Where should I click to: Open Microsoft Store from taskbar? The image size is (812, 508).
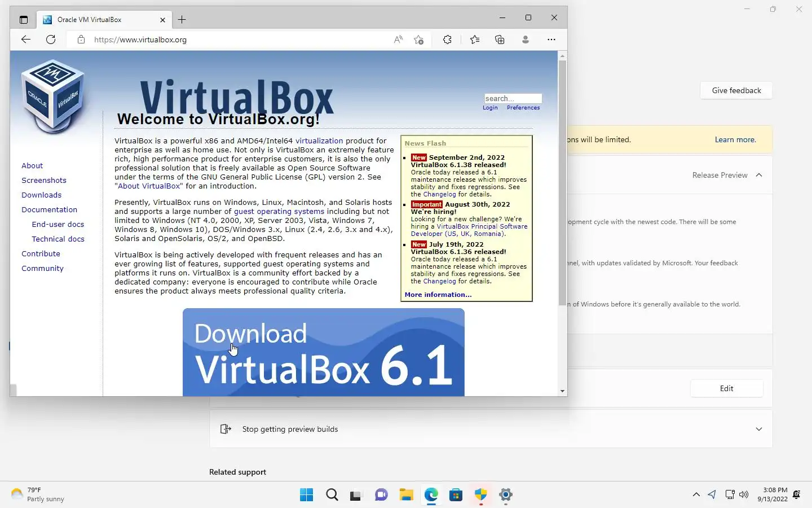[x=456, y=495]
